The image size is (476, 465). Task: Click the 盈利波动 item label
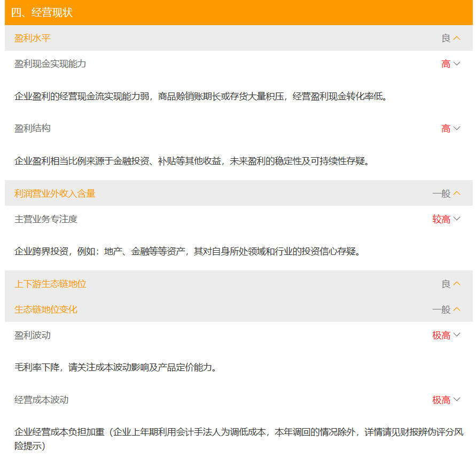click(x=32, y=335)
